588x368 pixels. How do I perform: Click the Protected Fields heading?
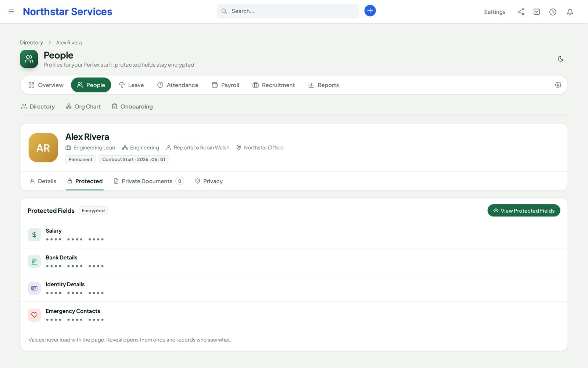pyautogui.click(x=51, y=210)
